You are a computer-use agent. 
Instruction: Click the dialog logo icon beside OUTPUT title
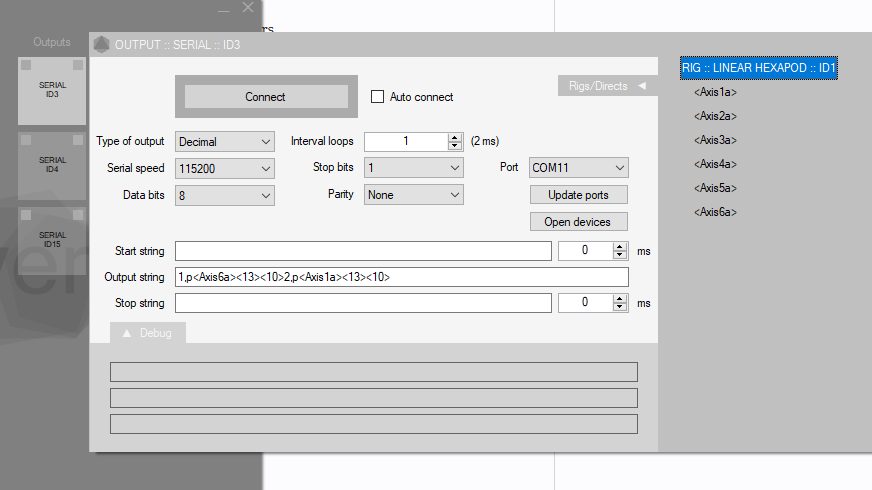[x=102, y=44]
